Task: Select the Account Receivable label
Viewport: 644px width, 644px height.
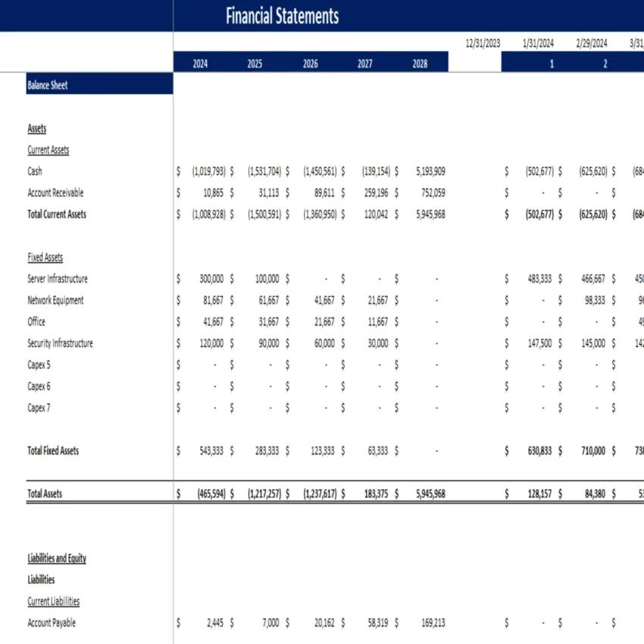Action: pyautogui.click(x=55, y=192)
